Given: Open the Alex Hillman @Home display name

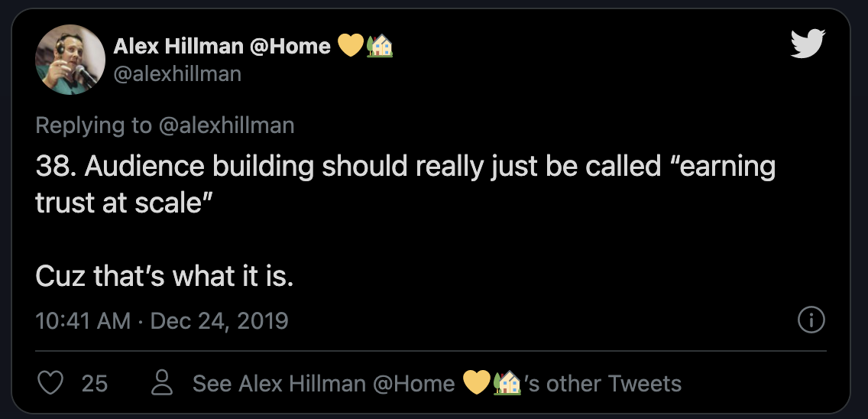Looking at the screenshot, I should [x=222, y=47].
